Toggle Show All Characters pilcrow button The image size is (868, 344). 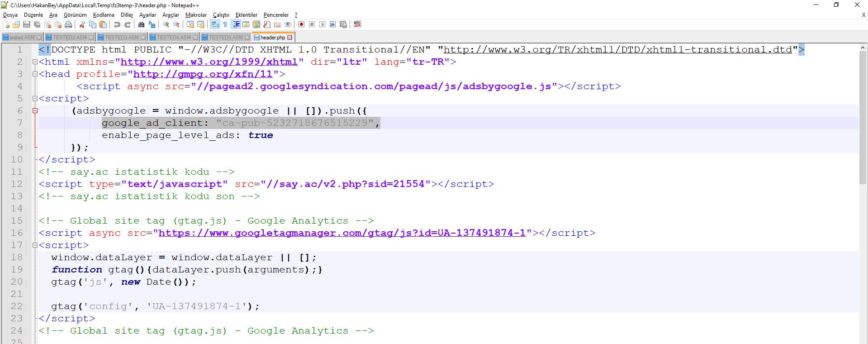(225, 24)
